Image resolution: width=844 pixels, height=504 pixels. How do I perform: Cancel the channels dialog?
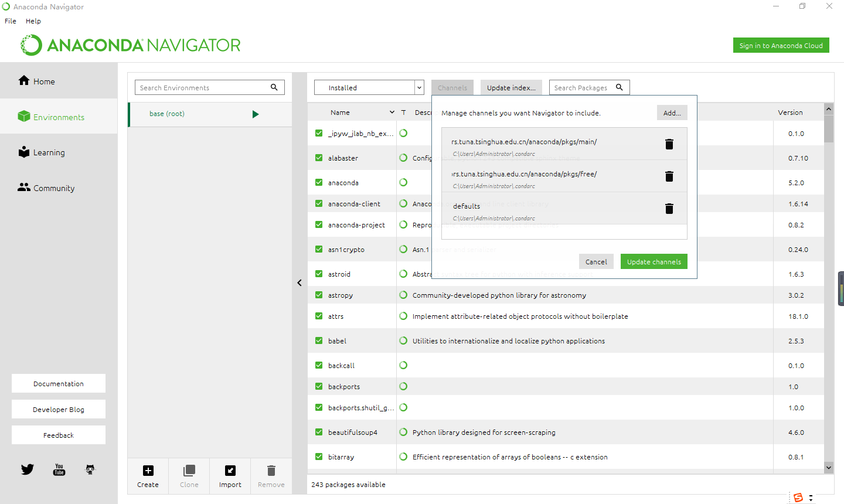tap(596, 261)
